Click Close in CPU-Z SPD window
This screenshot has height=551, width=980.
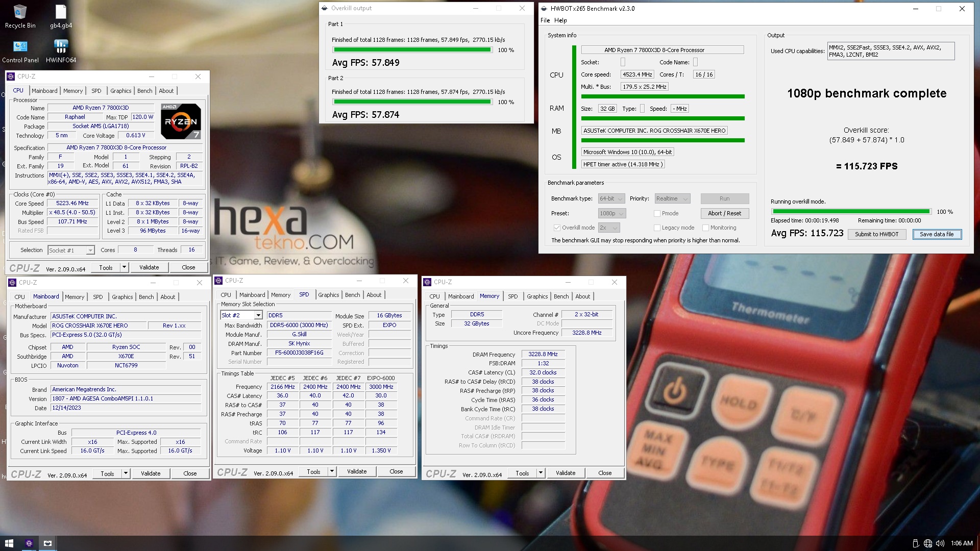tap(396, 471)
